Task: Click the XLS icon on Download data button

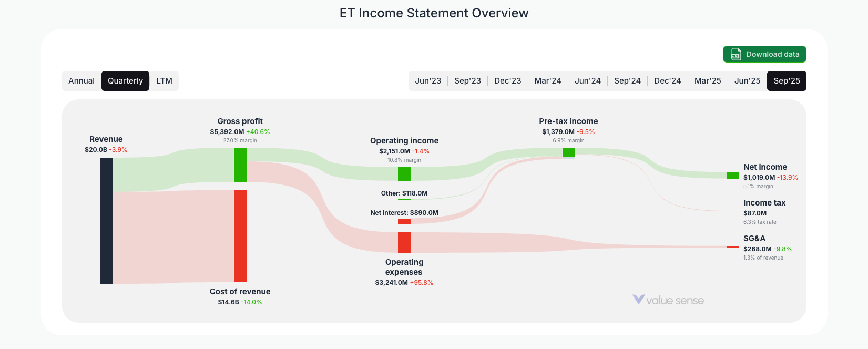Action: tap(734, 54)
